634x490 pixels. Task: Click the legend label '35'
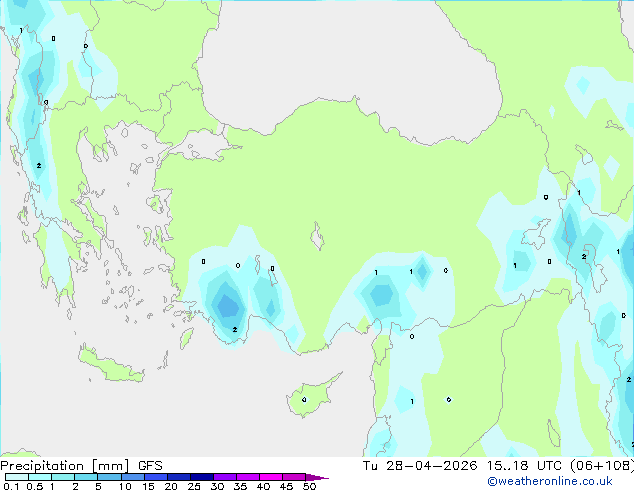[x=240, y=486]
